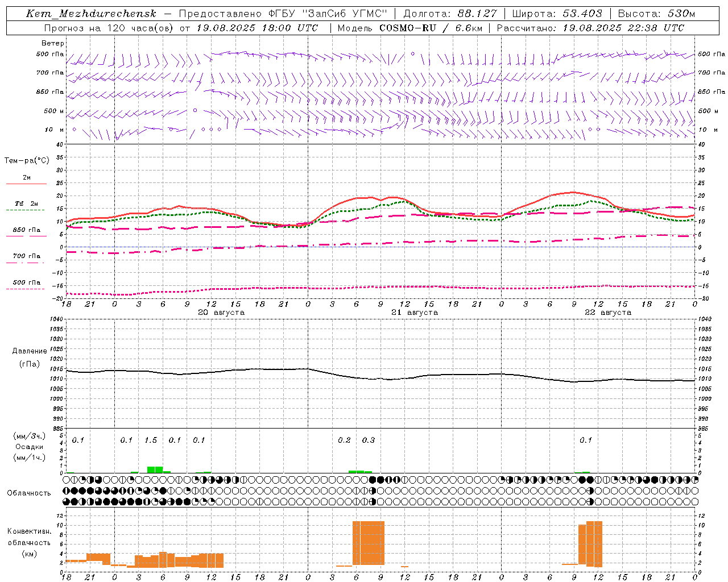
Task: Click the 20 августа date label
Action: 221,313
